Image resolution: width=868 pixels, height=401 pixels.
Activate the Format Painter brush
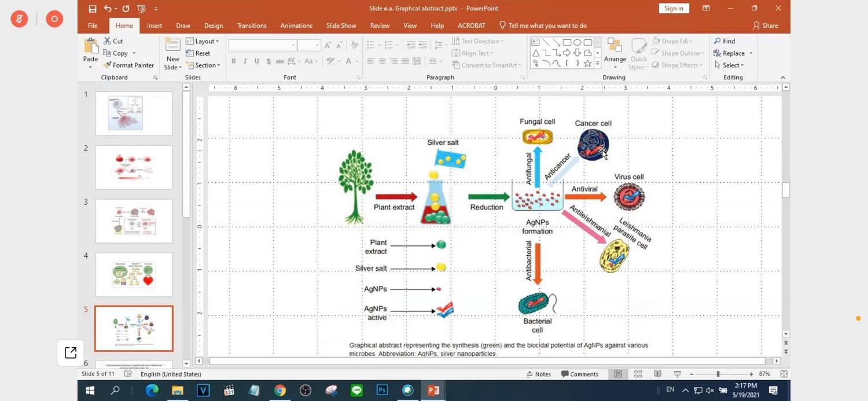pyautogui.click(x=129, y=65)
